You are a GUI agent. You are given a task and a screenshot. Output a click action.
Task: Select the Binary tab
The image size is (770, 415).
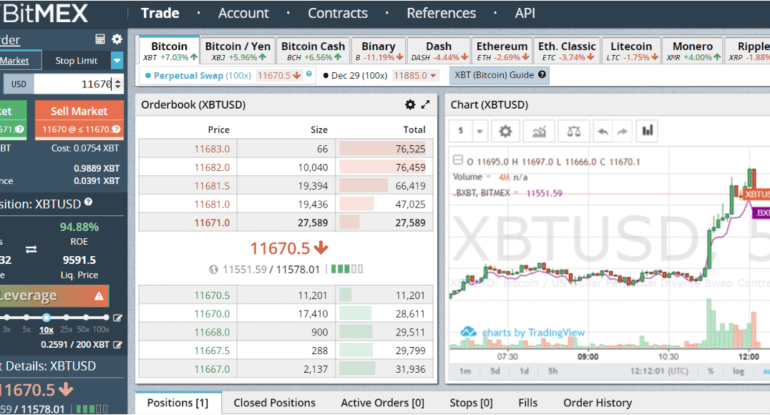(x=379, y=51)
